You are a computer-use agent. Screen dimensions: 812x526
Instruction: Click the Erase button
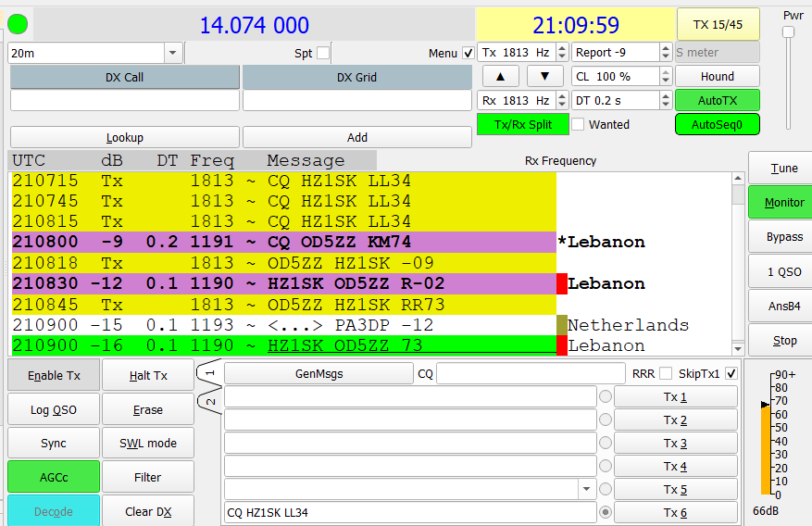pos(148,409)
